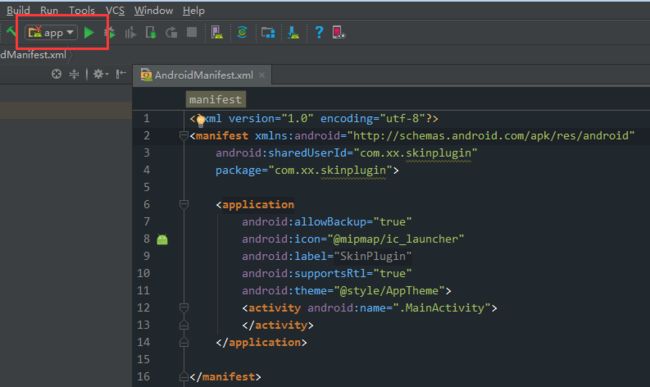This screenshot has width=650, height=387.
Task: Click Scroll from Source target icon
Action: 56,74
